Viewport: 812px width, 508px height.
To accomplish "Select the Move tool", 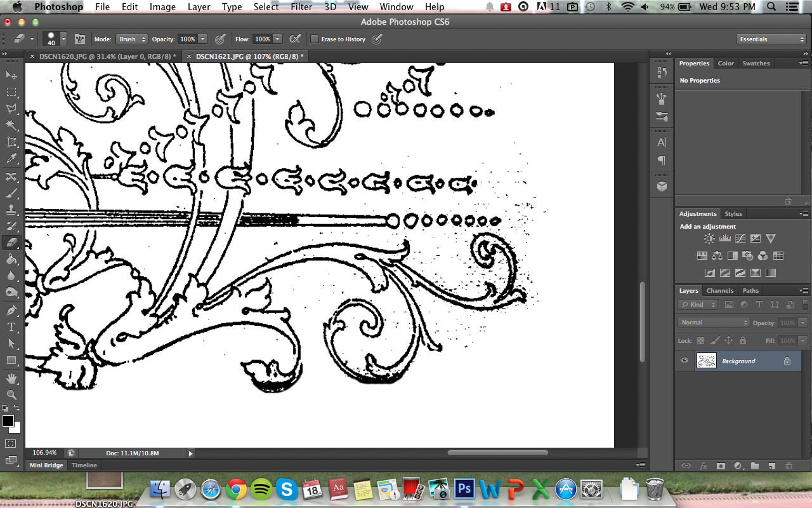I will tap(11, 76).
